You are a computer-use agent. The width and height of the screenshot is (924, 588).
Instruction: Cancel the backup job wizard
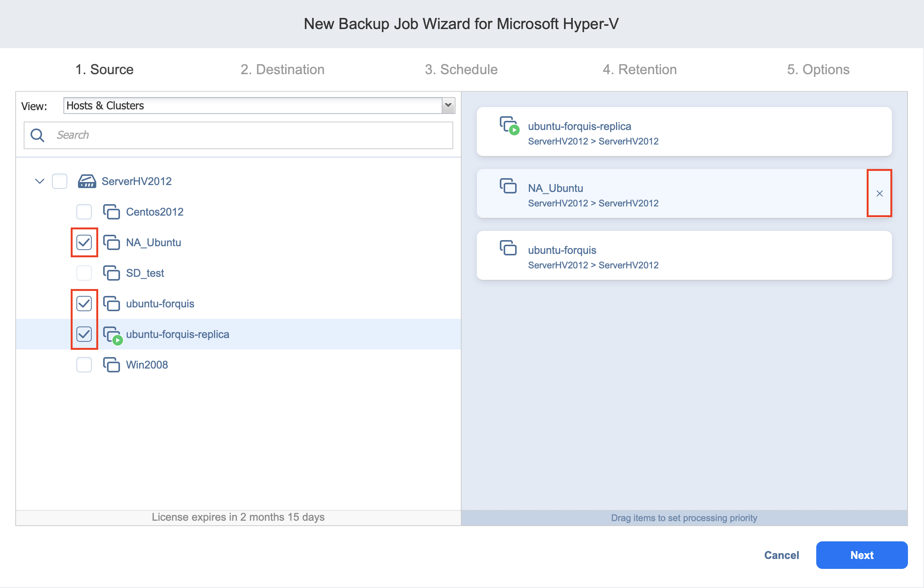coord(781,555)
